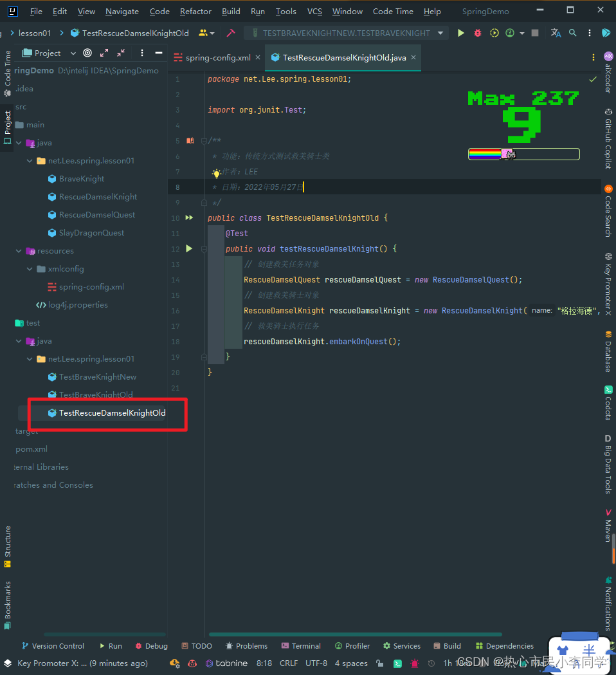Collapse All icon in Project panel

pyautogui.click(x=121, y=53)
